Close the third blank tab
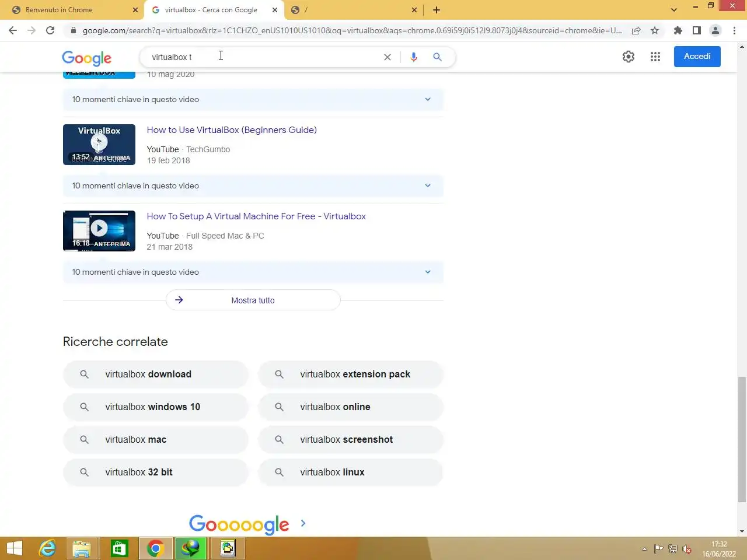747x560 pixels. coord(414,10)
